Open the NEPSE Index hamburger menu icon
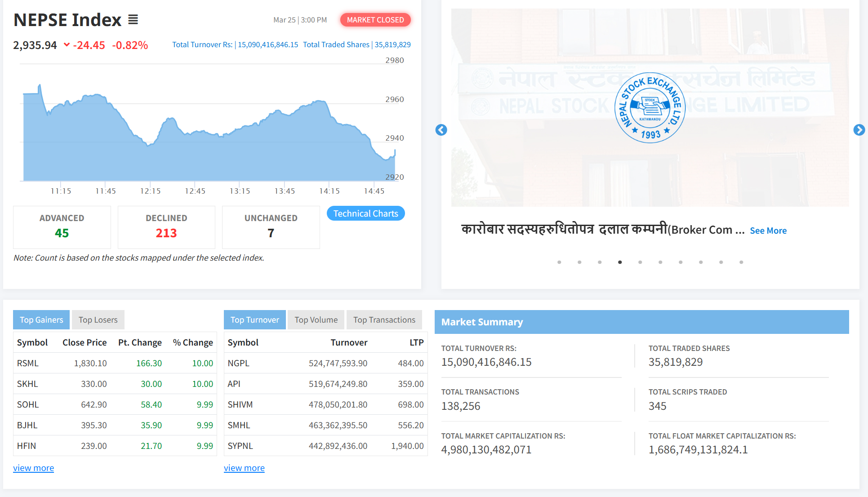 tap(133, 19)
